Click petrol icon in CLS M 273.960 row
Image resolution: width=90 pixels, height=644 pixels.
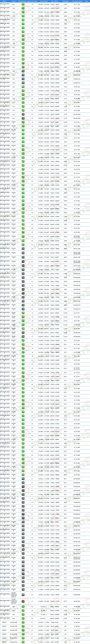point(23,110)
